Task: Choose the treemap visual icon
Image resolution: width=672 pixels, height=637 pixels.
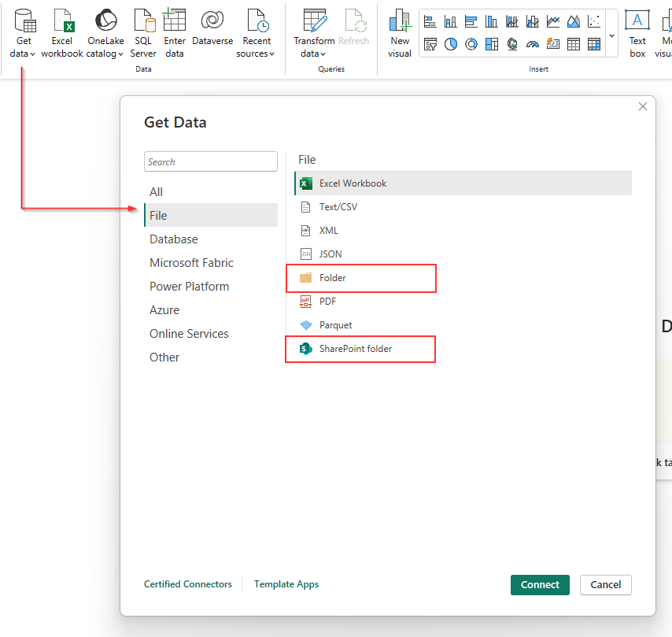Action: (492, 45)
